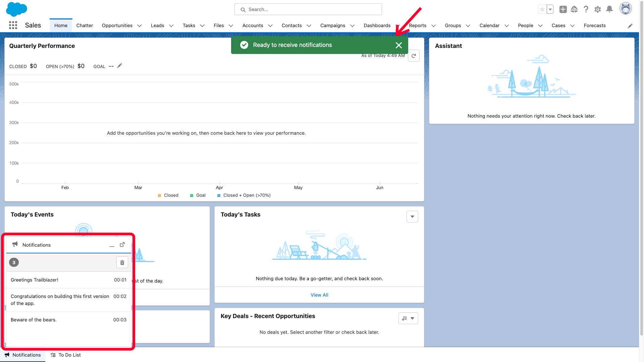Click into the global Search field

click(308, 9)
